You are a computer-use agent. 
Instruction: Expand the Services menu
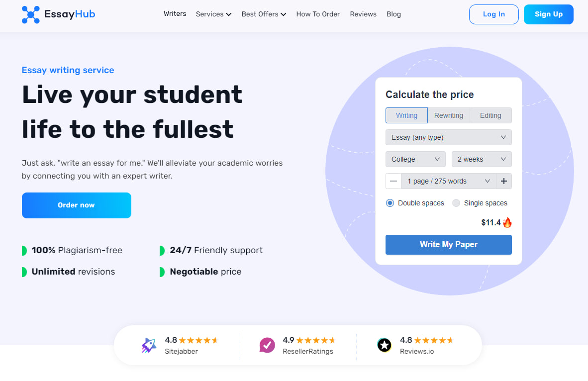(213, 14)
